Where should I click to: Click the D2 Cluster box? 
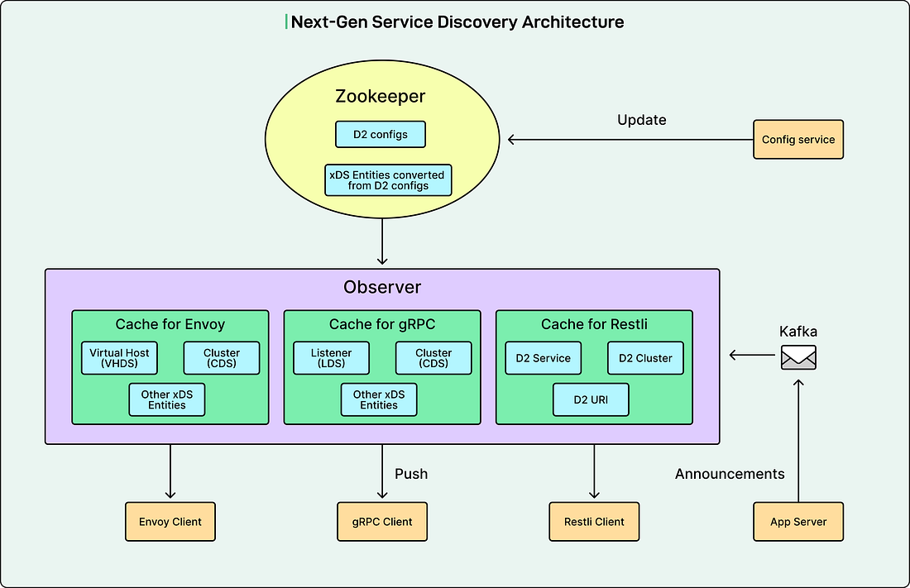(x=645, y=358)
